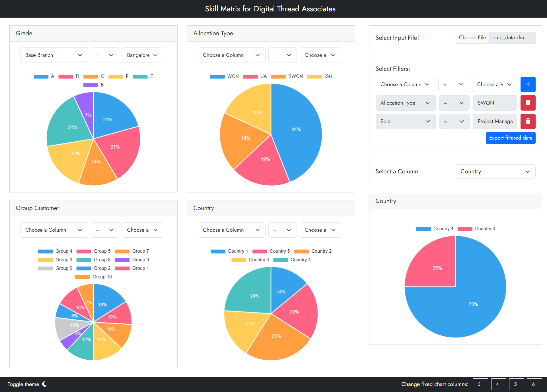Open the operator dropdown in the Role filter row

pyautogui.click(x=454, y=121)
